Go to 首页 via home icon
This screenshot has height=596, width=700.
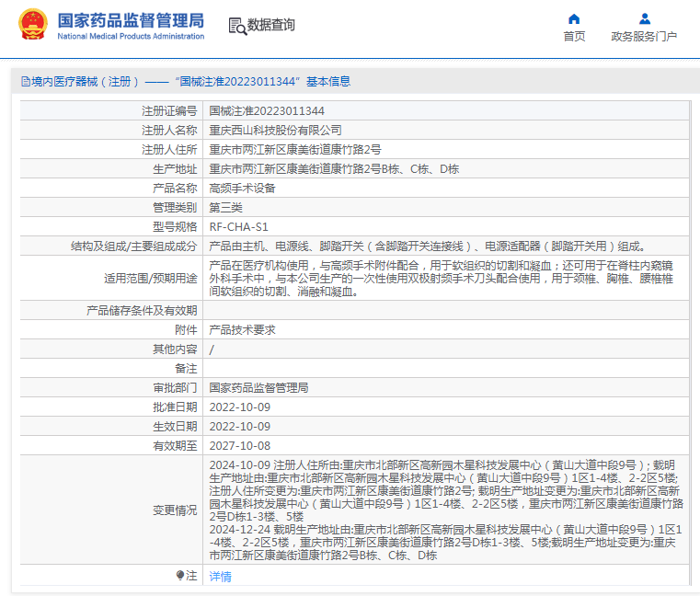(574, 18)
